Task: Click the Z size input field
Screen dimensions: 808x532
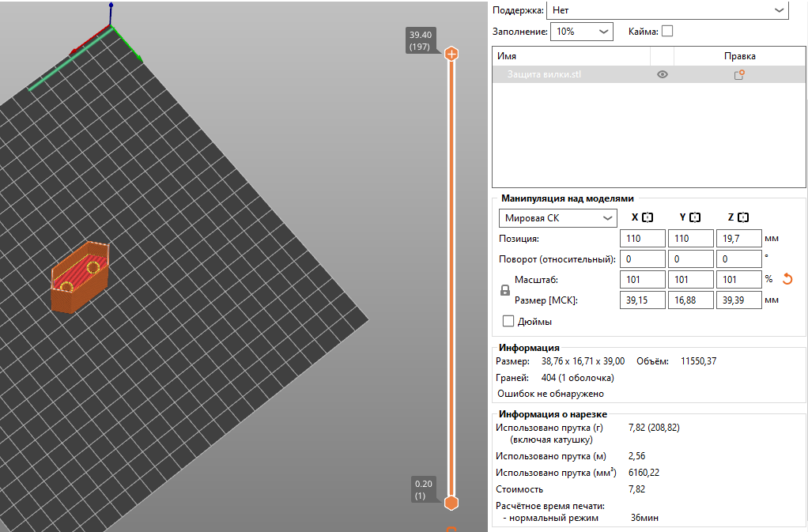Action: pos(738,300)
